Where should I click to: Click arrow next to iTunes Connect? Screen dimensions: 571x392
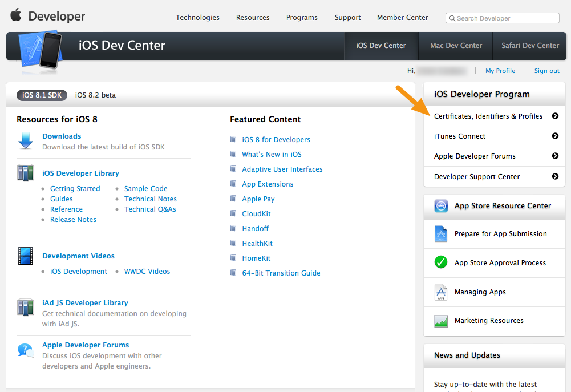[x=555, y=136]
